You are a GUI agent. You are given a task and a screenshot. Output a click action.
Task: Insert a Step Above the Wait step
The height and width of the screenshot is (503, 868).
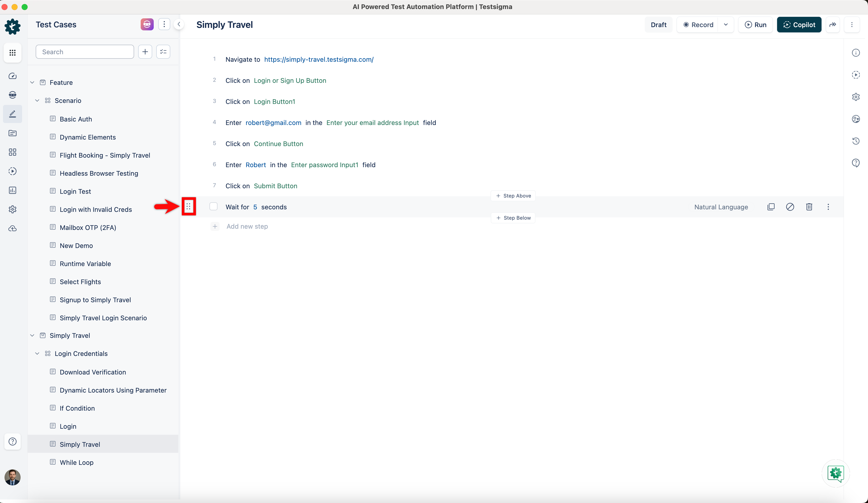click(x=513, y=196)
